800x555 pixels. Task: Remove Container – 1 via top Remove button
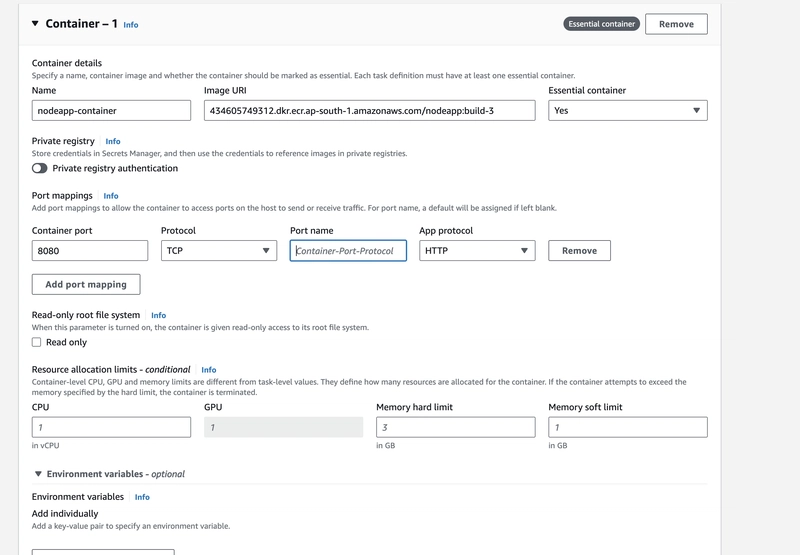(676, 24)
